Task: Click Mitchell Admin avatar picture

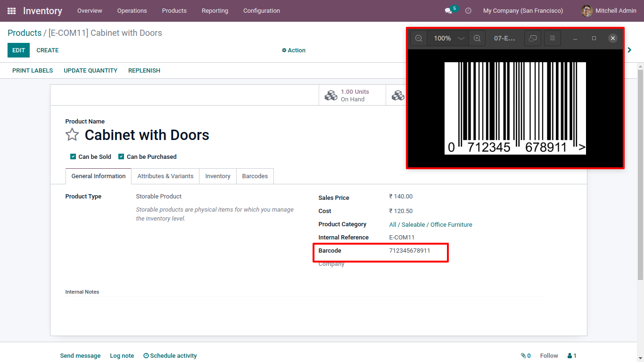Action: 587,10
